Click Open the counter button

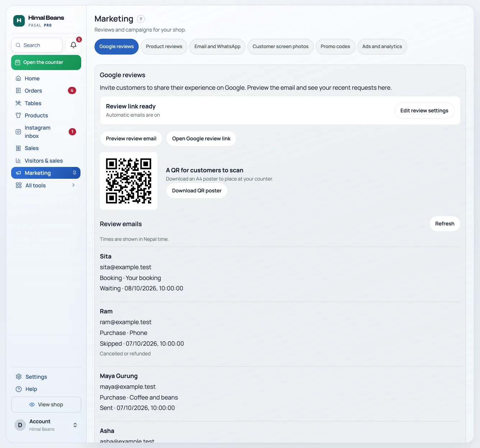coord(46,62)
